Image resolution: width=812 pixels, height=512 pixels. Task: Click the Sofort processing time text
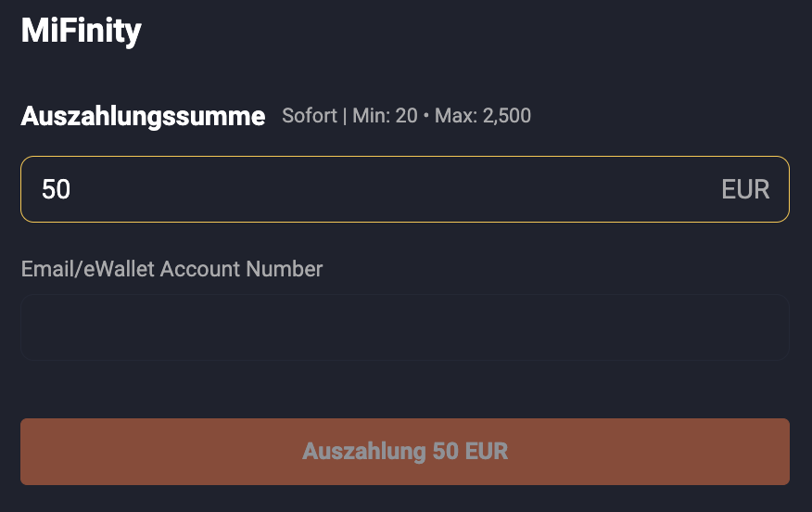click(309, 117)
